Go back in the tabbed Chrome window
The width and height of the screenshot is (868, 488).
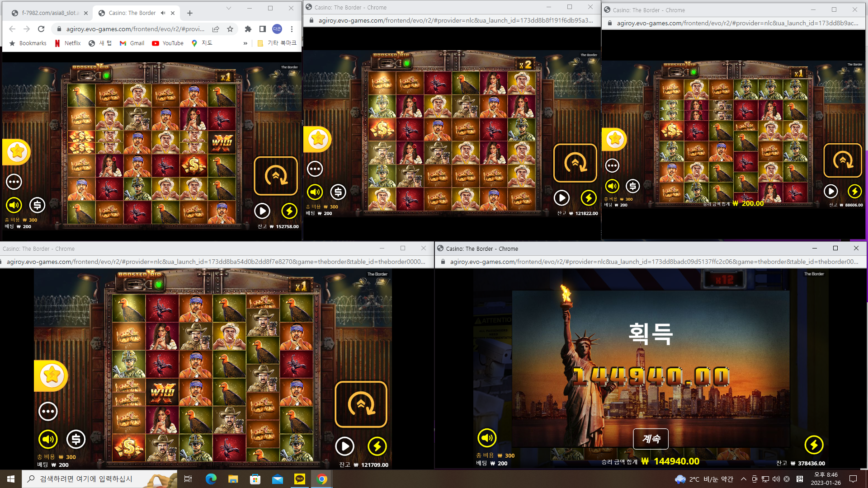point(12,29)
